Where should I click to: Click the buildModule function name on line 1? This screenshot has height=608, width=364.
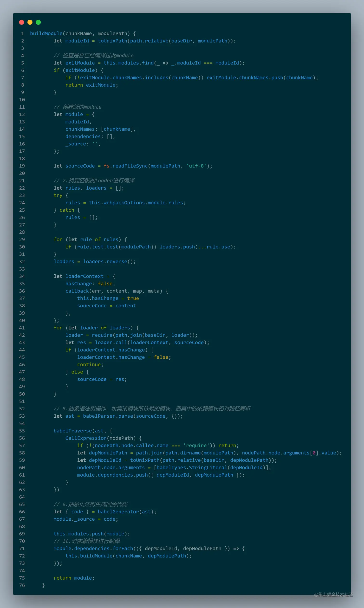[46, 33]
